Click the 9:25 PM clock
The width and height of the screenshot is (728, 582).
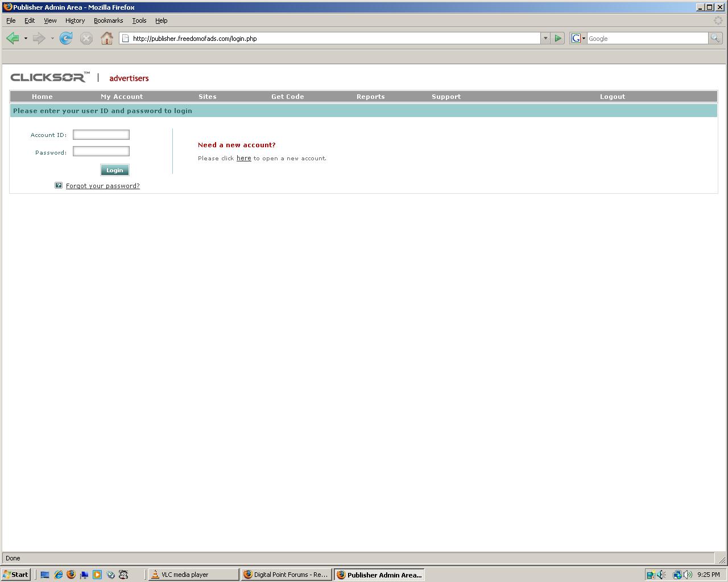click(x=709, y=575)
